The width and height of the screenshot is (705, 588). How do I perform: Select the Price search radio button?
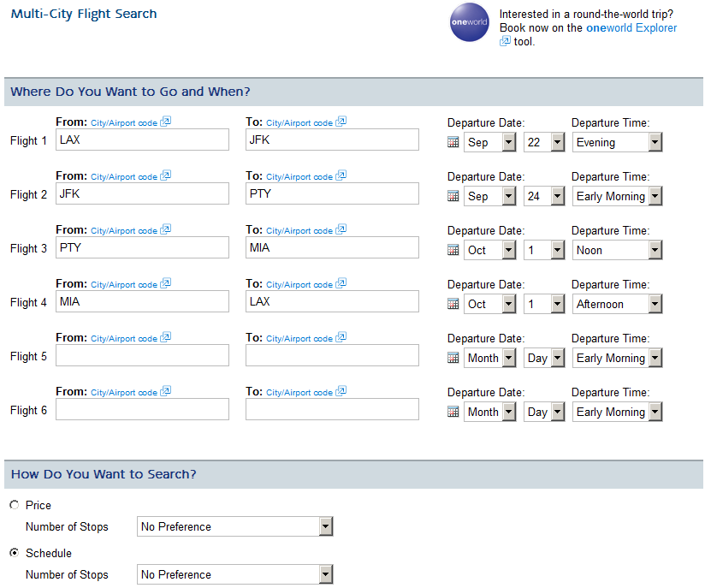tap(14, 505)
